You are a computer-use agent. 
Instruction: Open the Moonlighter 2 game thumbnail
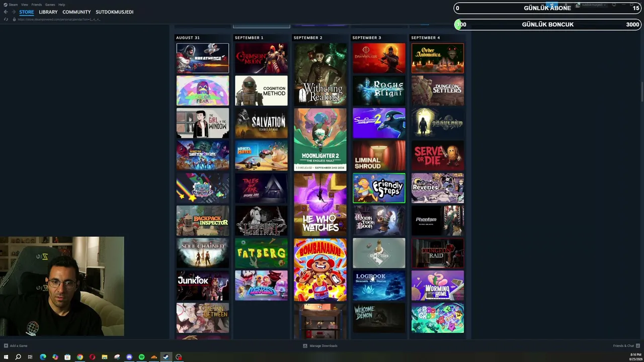(320, 139)
